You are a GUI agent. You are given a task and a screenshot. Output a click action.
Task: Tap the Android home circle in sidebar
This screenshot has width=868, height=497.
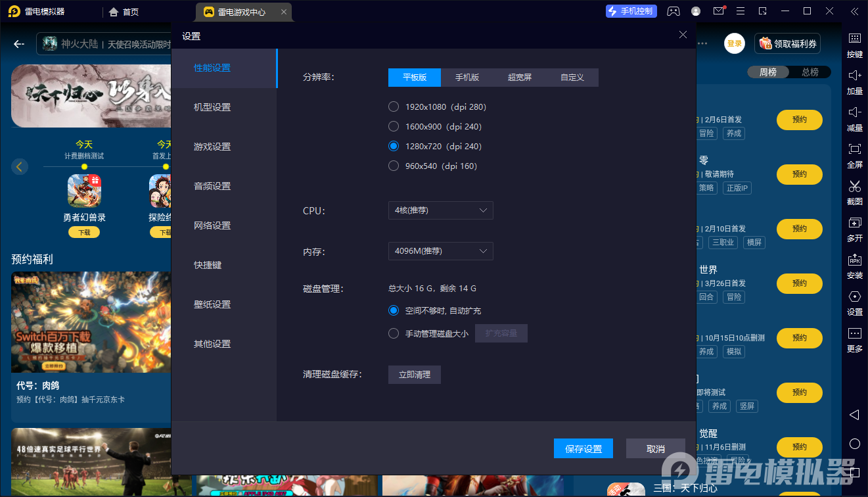point(854,444)
